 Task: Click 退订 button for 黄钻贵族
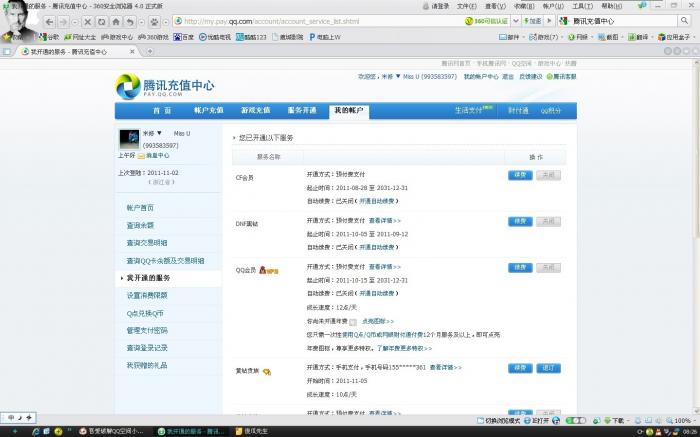click(548, 368)
